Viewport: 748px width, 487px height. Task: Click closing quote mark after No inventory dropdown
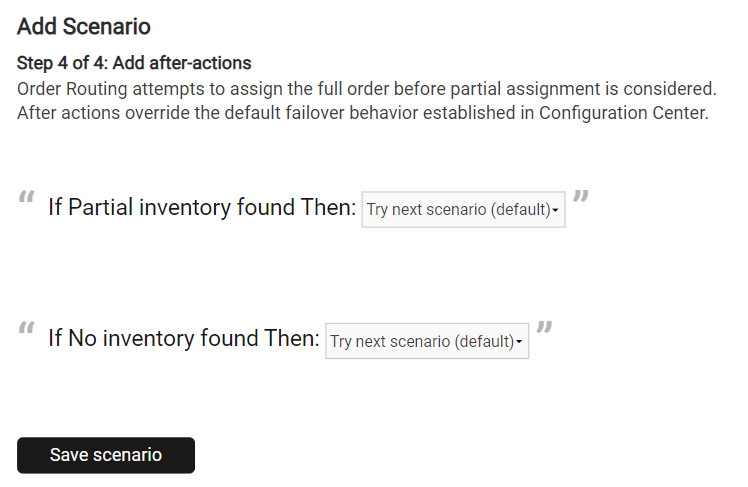point(545,328)
